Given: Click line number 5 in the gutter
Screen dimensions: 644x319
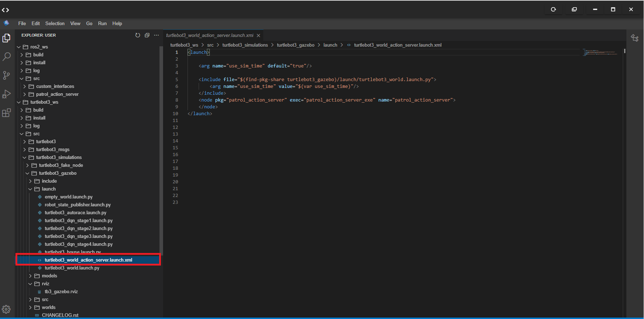Looking at the screenshot, I should click(x=176, y=80).
